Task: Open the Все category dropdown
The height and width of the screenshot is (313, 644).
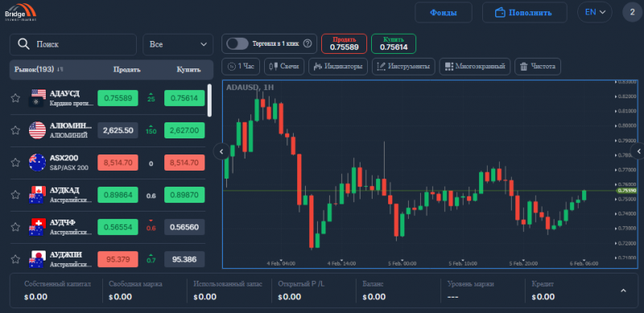Action: (x=178, y=44)
